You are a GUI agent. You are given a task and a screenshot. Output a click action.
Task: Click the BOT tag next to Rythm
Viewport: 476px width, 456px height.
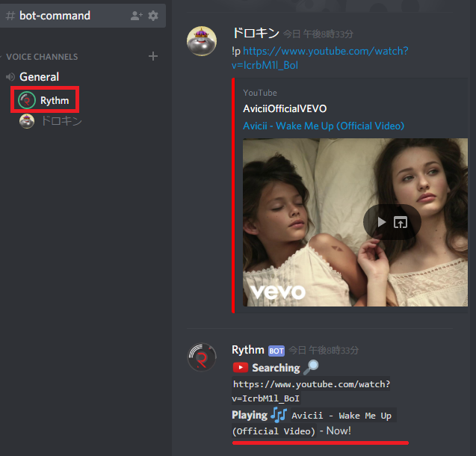(276, 351)
